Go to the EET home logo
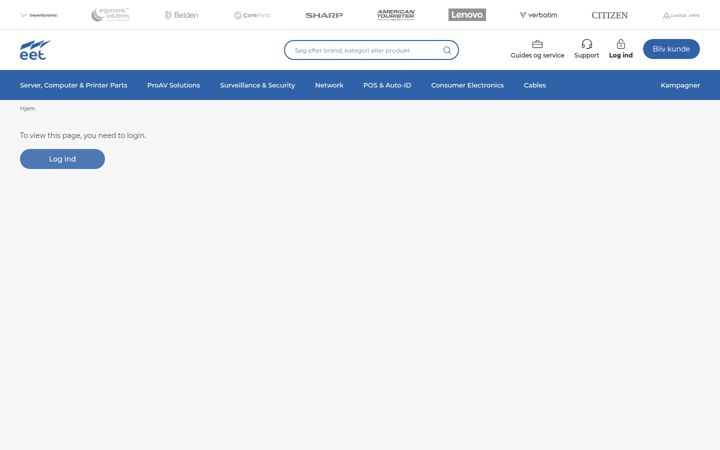 pyautogui.click(x=35, y=50)
